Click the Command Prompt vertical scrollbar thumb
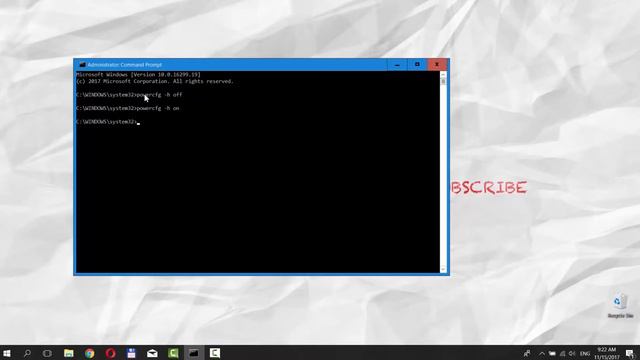Viewport: 640px width, 360px height. (443, 81)
